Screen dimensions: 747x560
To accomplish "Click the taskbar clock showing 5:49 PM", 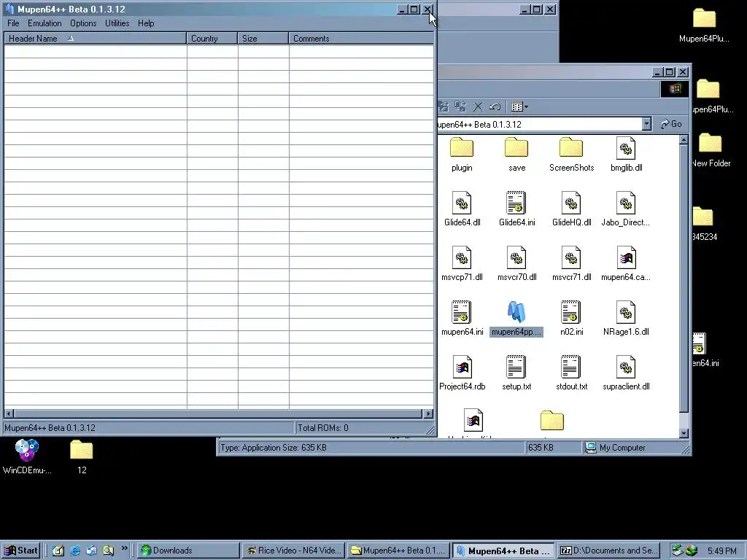I will click(x=721, y=551).
